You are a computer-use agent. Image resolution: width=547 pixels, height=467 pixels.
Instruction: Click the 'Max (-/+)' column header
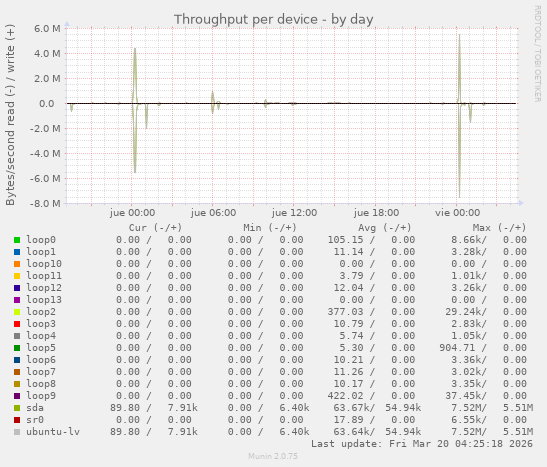point(499,228)
